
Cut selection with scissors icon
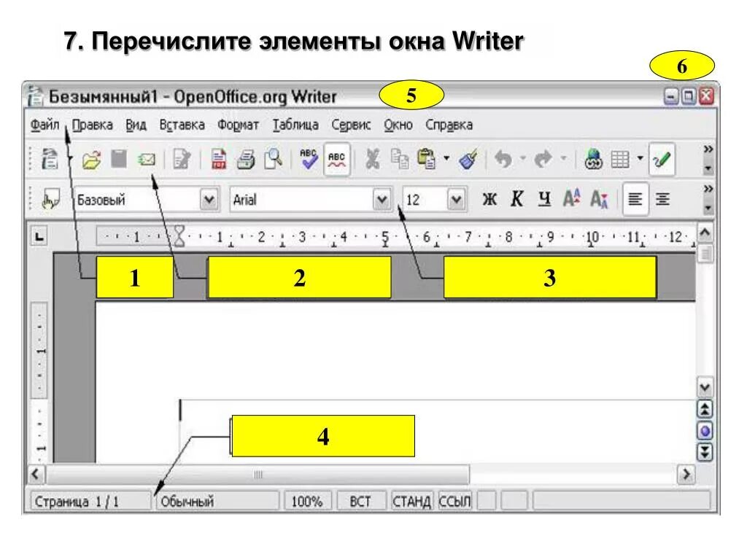(x=373, y=159)
